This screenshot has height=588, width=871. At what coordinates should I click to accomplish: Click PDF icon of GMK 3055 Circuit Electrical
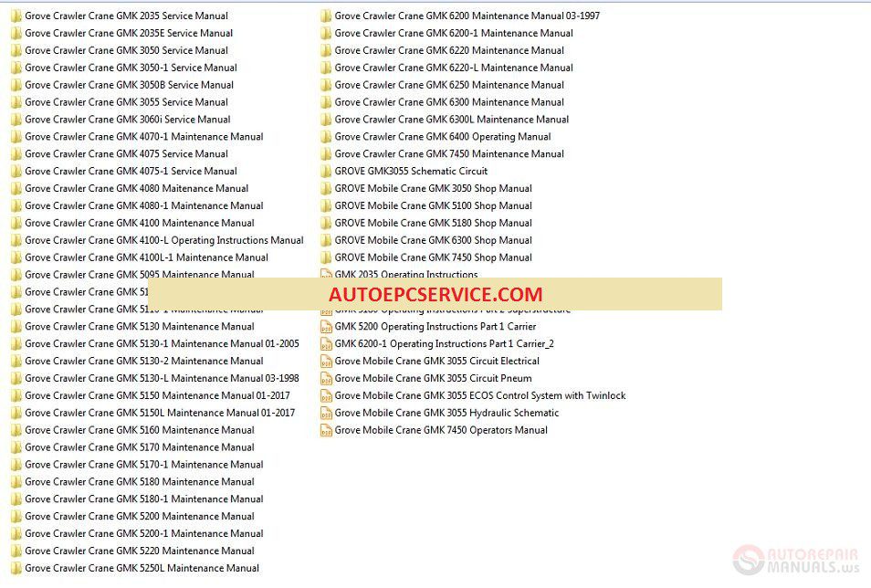(x=326, y=361)
